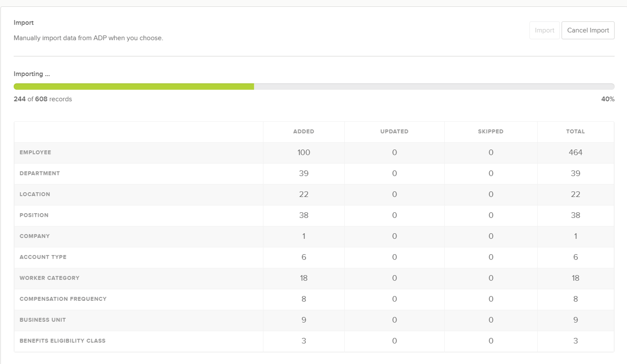The height and width of the screenshot is (364, 627).
Task: Select the BUSINESS UNIT row total of 9
Action: 576,320
